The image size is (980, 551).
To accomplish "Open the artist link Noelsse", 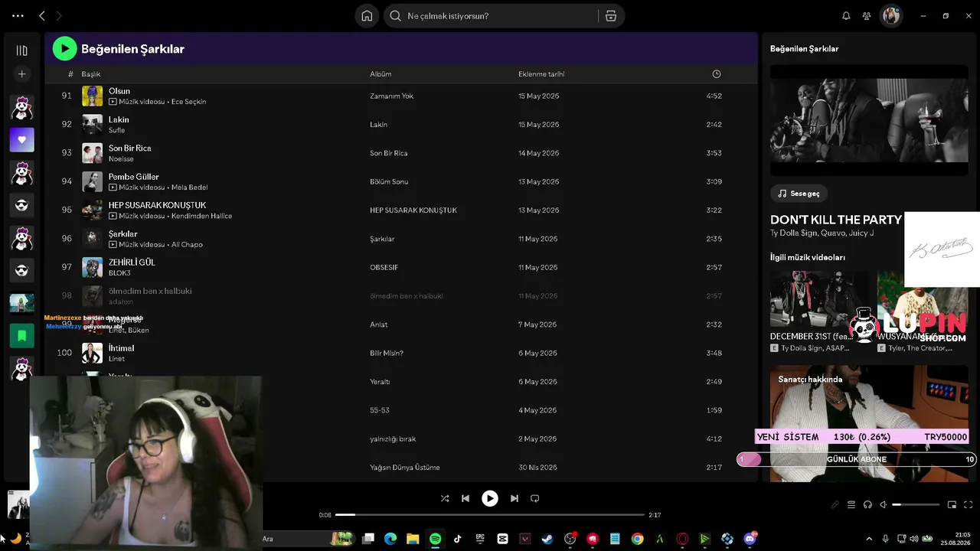I will tap(121, 159).
